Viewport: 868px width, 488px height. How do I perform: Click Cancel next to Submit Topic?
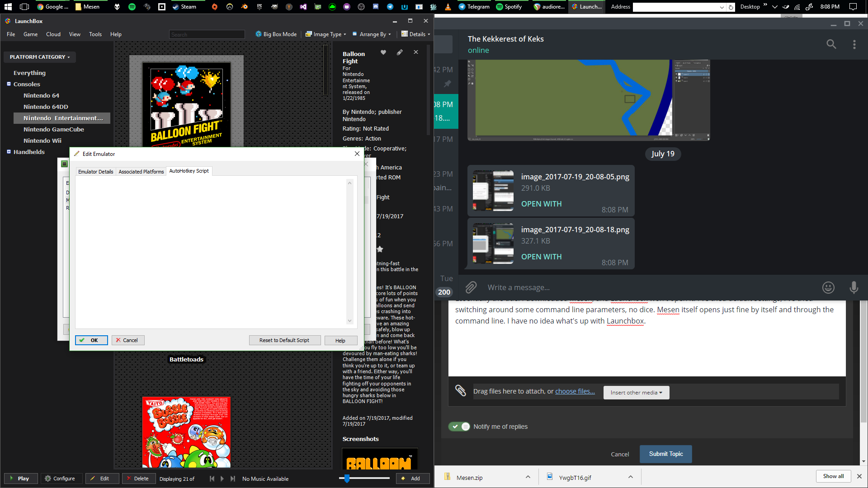(x=619, y=454)
